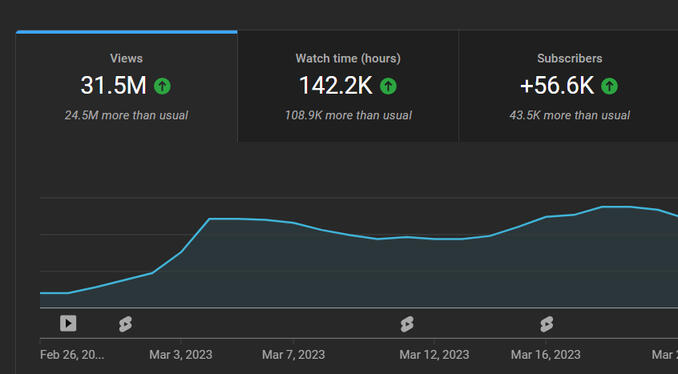Image resolution: width=678 pixels, height=374 pixels.
Task: Click the Shorts marker at Mar 16
Action: (547, 324)
